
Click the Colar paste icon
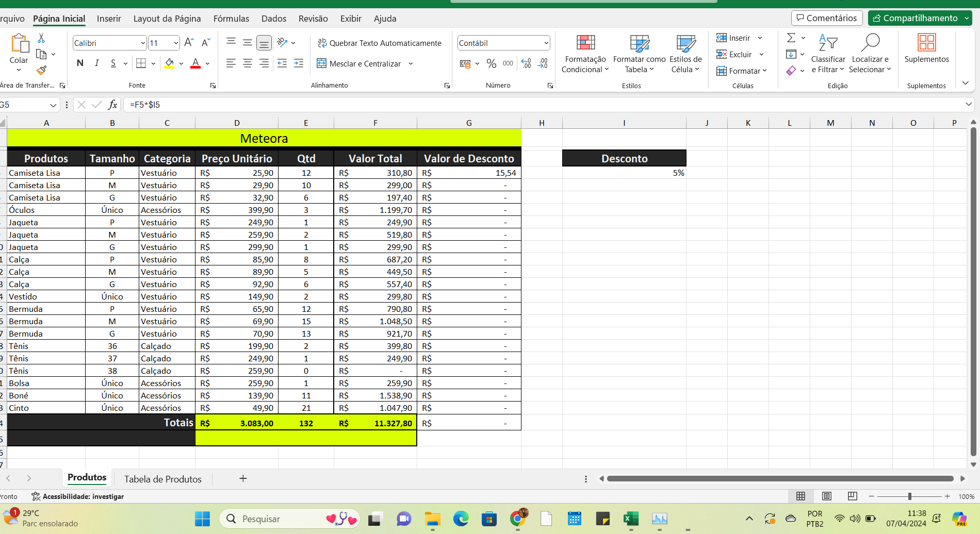click(x=19, y=44)
